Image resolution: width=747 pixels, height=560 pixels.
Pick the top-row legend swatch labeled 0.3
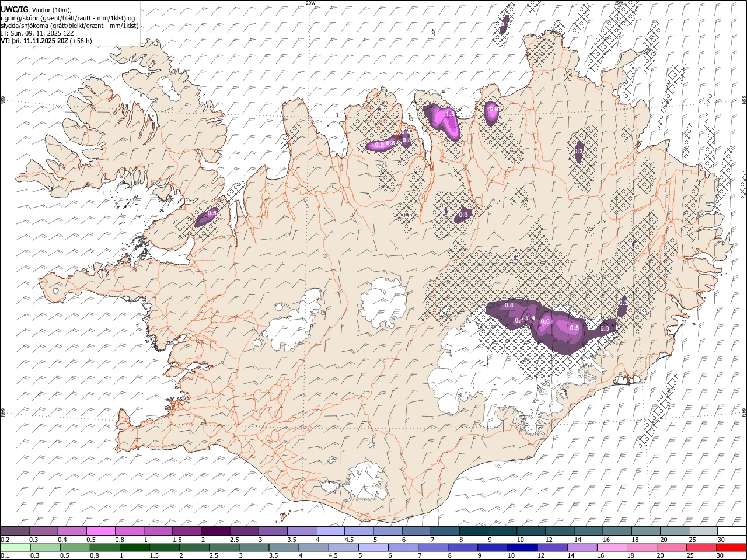[x=43, y=531]
